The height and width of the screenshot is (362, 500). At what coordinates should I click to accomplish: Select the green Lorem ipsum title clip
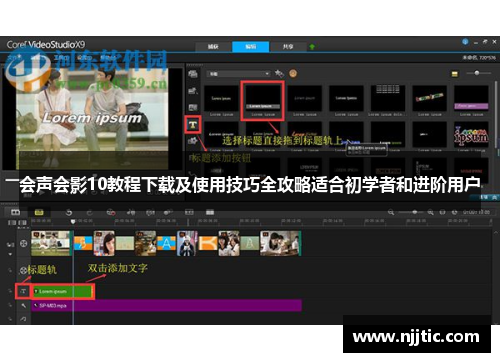click(62, 291)
